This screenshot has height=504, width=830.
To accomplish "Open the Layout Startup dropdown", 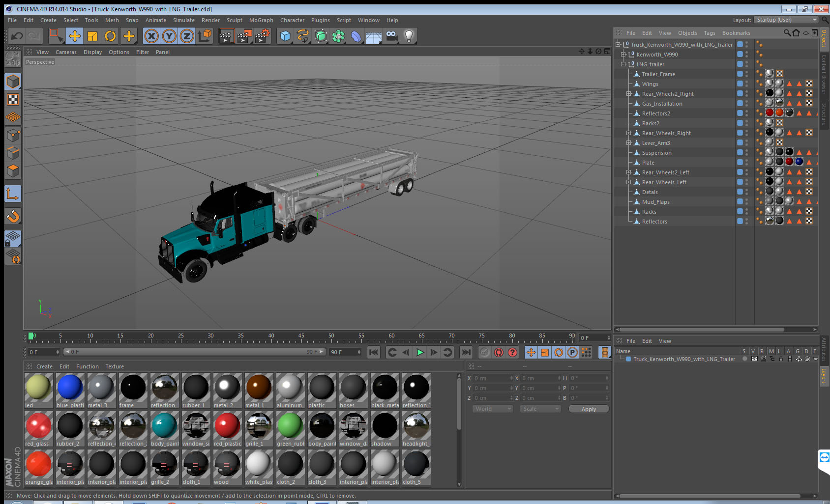I will pyautogui.click(x=786, y=20).
